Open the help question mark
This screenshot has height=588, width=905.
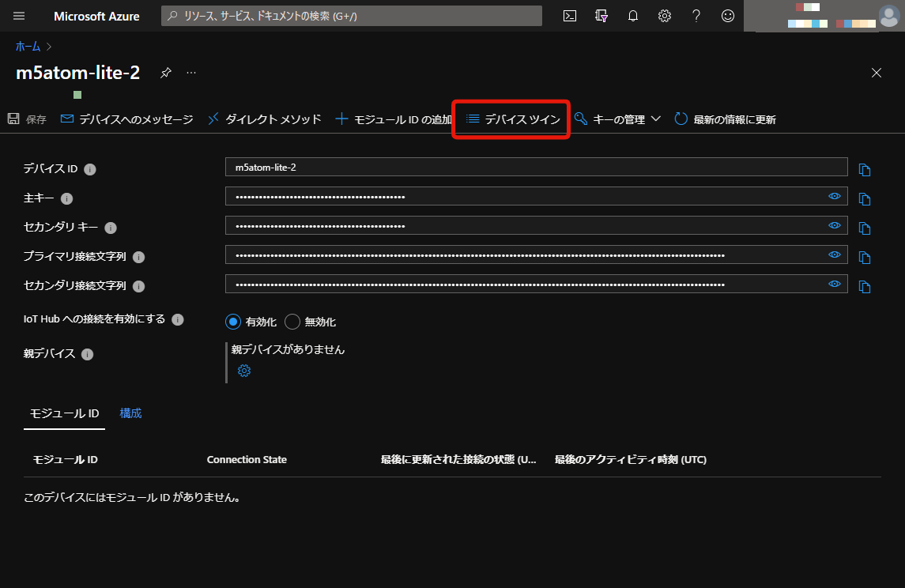click(696, 16)
